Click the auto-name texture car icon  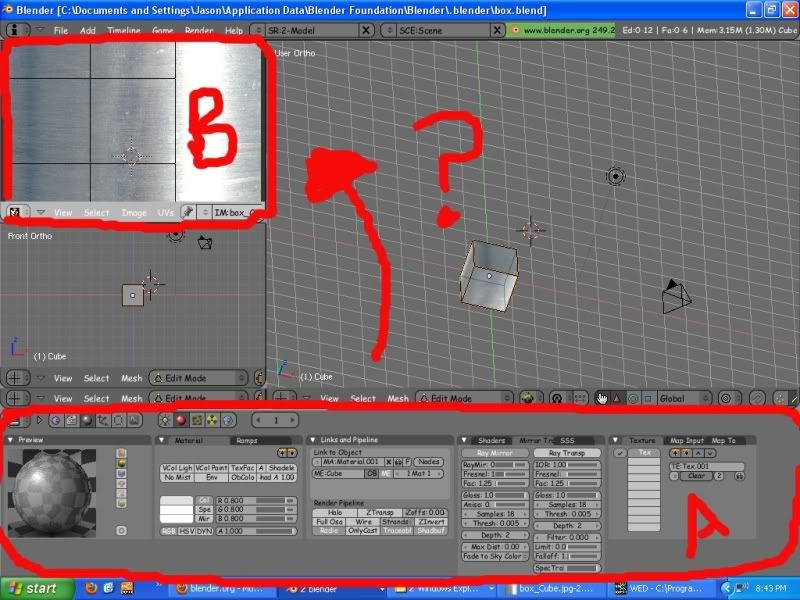point(739,476)
